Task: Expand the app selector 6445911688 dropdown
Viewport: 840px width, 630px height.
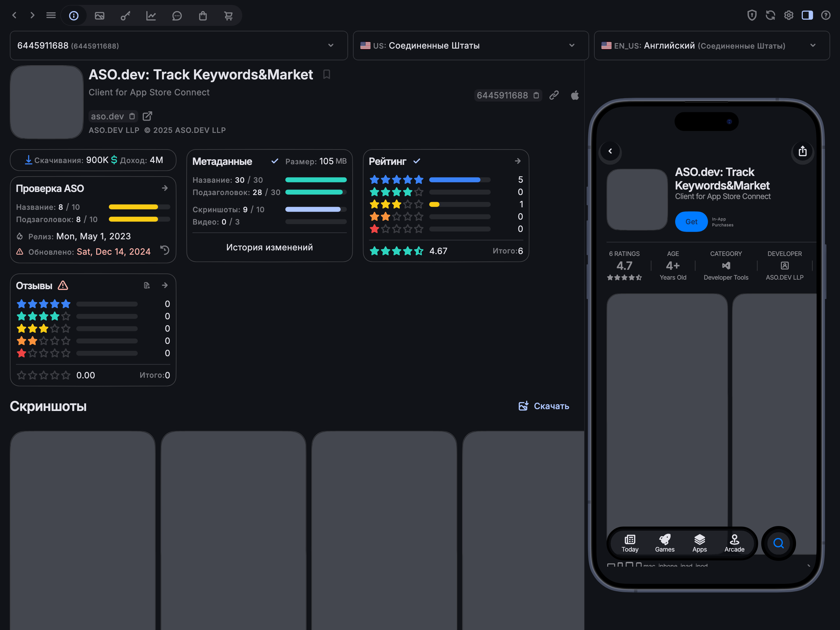Action: tap(179, 46)
